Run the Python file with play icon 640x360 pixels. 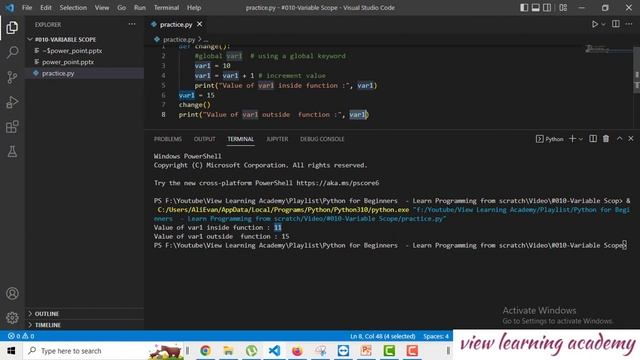click(x=595, y=24)
